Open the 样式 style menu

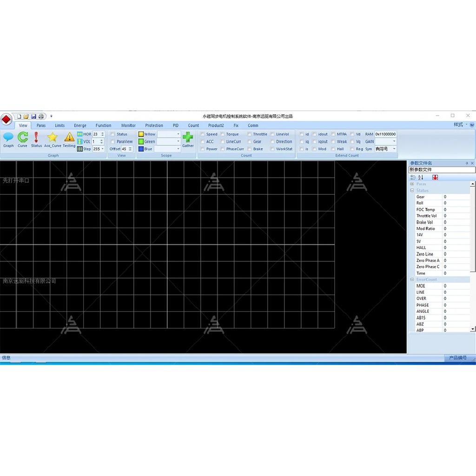click(x=460, y=125)
